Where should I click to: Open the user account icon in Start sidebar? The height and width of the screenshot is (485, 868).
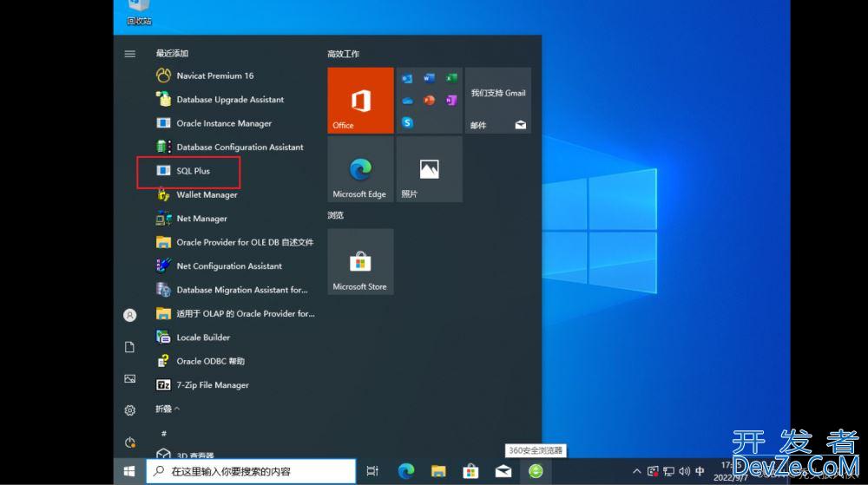pos(130,315)
